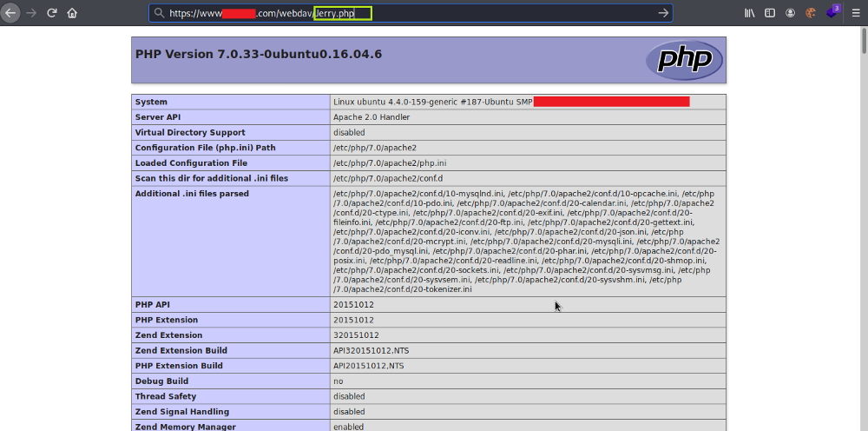
Task: Click '/etc/php/7.0/apache2/conf.d' value
Action: tap(388, 178)
